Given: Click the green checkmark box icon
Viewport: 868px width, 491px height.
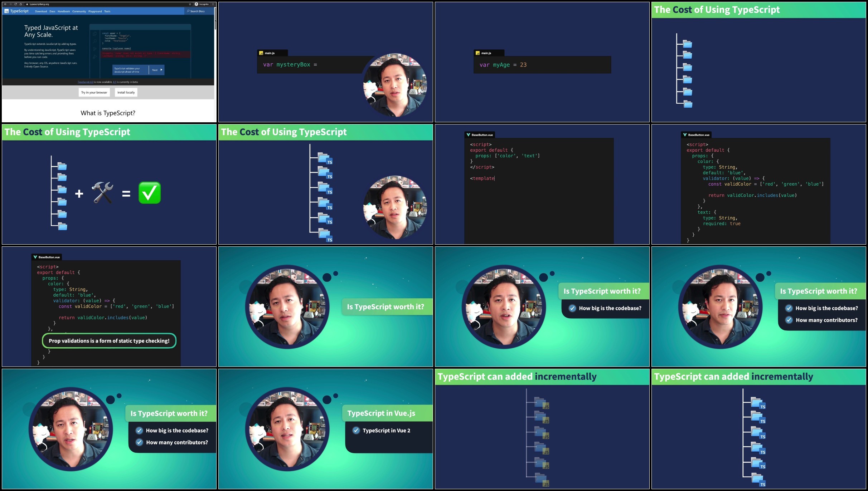Looking at the screenshot, I should pyautogui.click(x=150, y=193).
